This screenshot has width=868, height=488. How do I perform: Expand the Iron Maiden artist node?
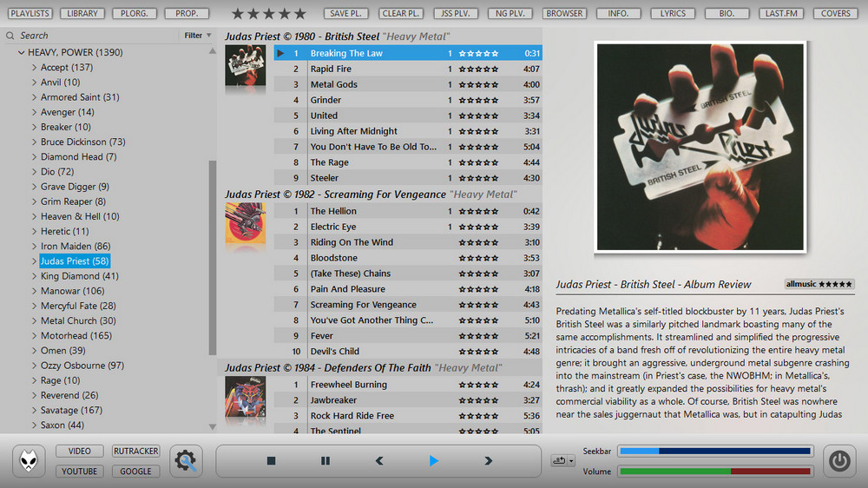pos(35,247)
